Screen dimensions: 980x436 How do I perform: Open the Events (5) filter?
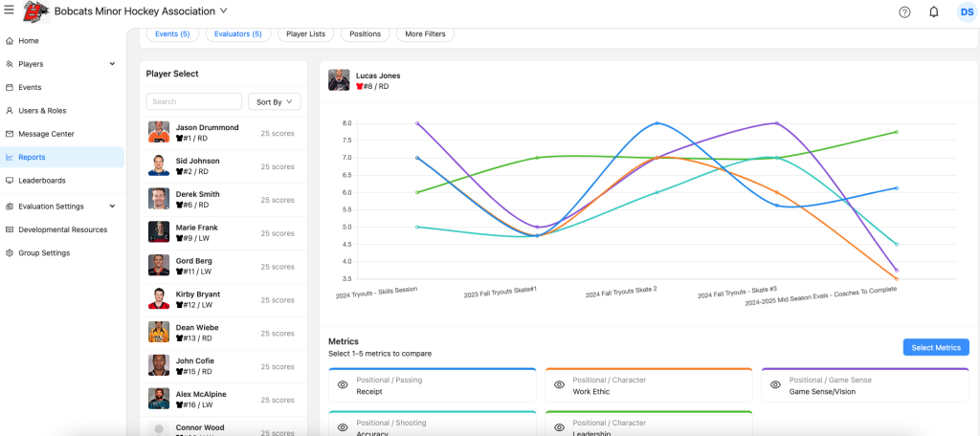[172, 33]
